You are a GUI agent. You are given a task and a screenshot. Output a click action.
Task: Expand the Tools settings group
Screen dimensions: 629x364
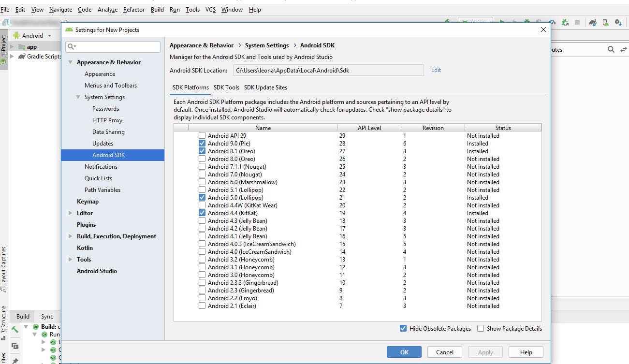coord(71,260)
